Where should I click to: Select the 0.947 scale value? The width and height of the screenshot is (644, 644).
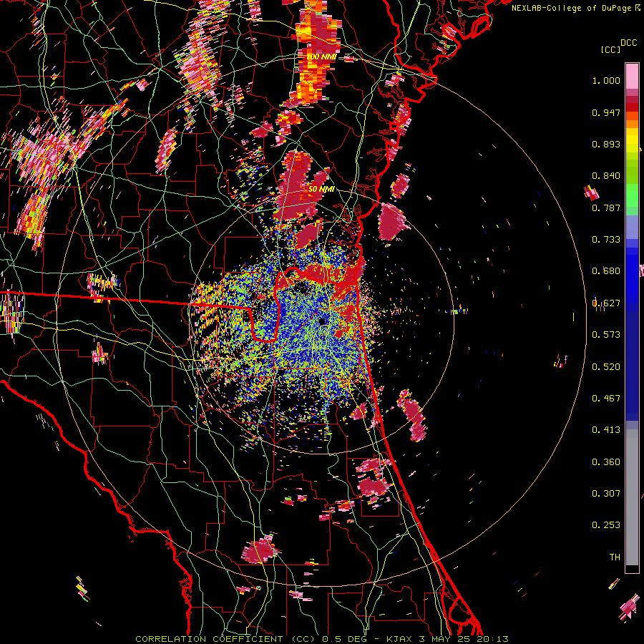[606, 112]
